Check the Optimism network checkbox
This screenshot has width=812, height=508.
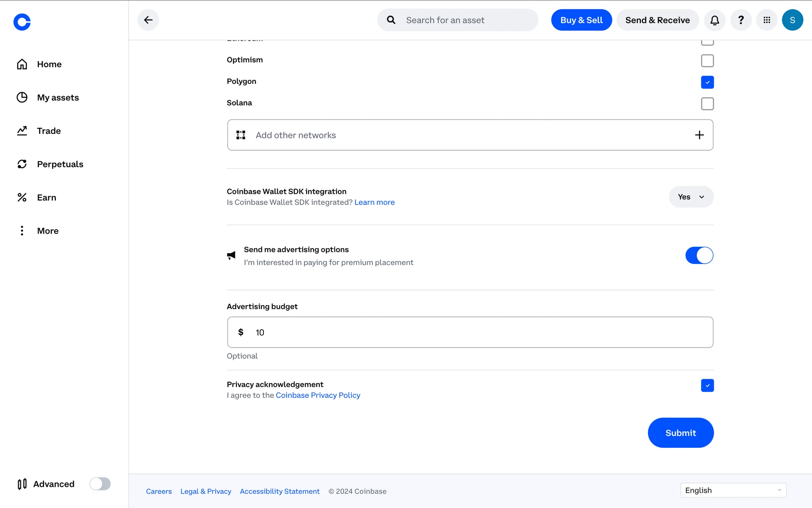707,61
